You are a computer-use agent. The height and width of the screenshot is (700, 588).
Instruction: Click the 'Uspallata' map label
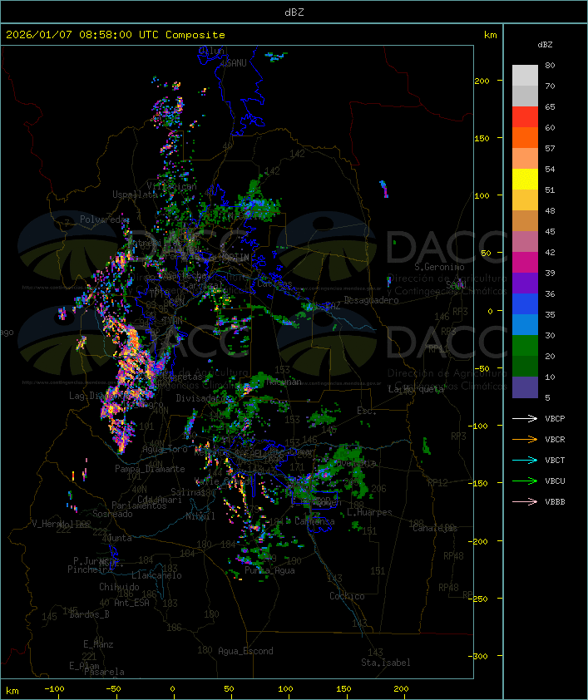[x=135, y=195]
